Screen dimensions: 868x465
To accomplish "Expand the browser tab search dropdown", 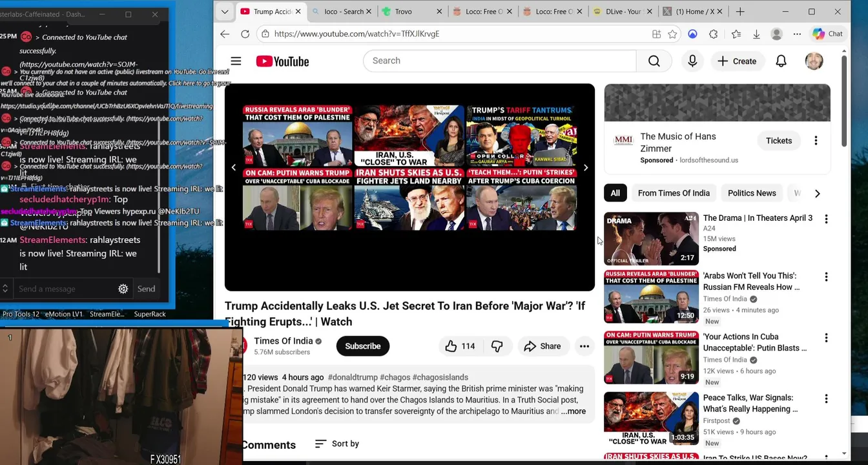I will 224,12.
